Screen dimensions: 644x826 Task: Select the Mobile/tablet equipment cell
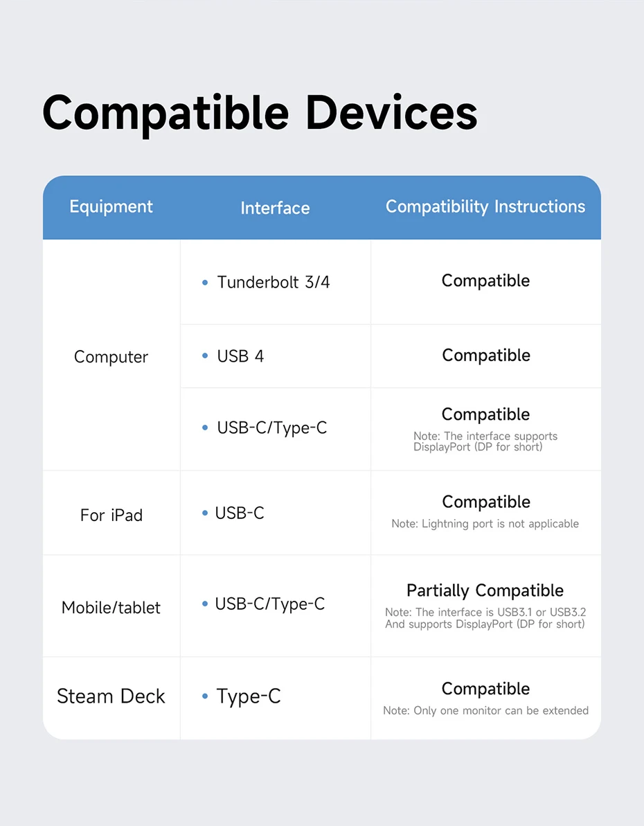(x=111, y=608)
